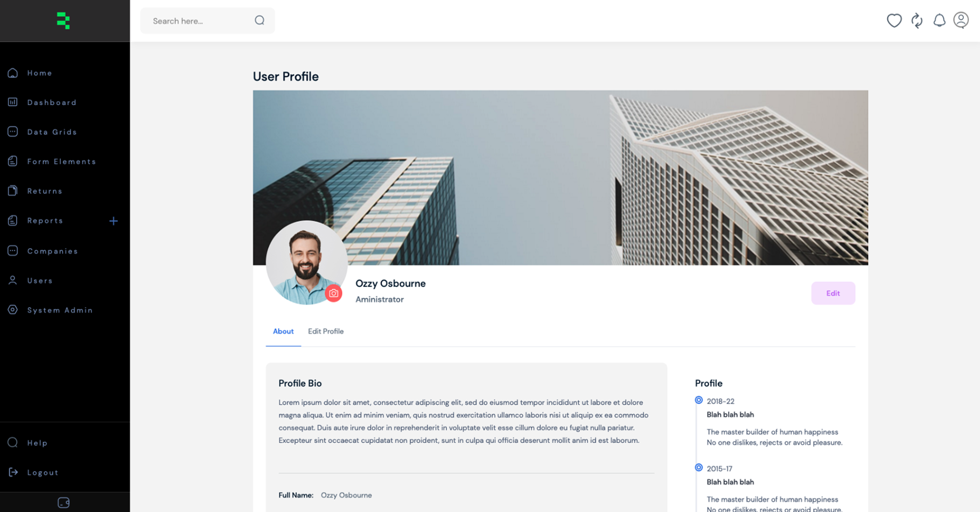The image size is (980, 512).
Task: Click the Dashboard chart icon
Action: (x=13, y=102)
